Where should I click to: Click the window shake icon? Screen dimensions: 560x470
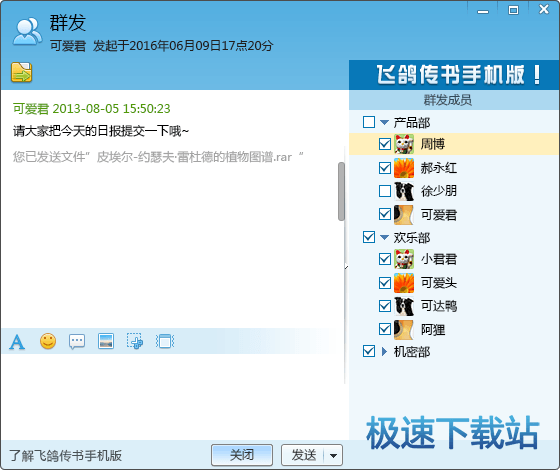tap(165, 341)
